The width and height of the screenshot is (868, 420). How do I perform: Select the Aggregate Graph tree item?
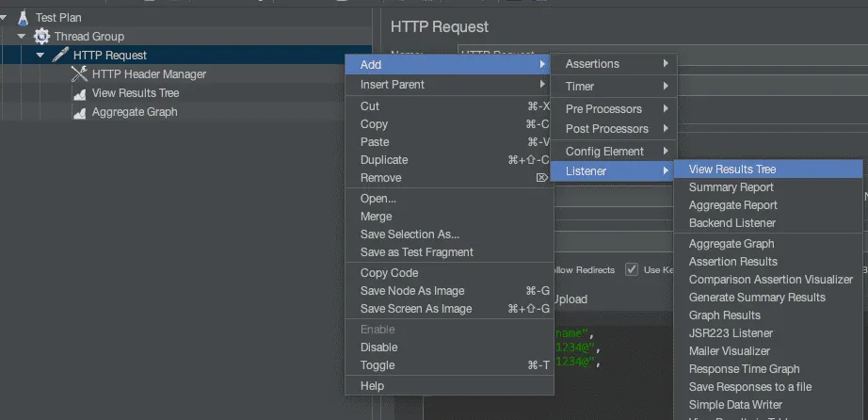click(x=135, y=112)
